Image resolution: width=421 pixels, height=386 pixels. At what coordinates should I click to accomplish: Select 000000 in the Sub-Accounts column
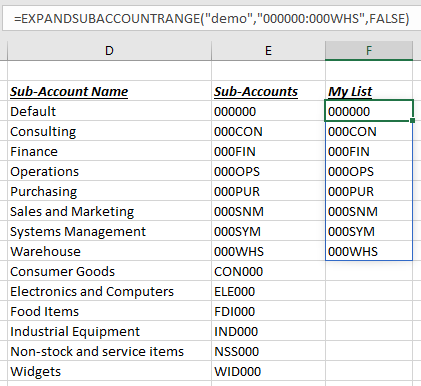tap(268, 111)
